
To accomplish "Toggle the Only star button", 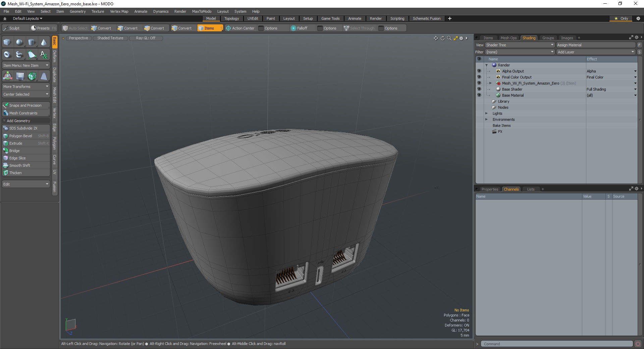I will (x=621, y=18).
